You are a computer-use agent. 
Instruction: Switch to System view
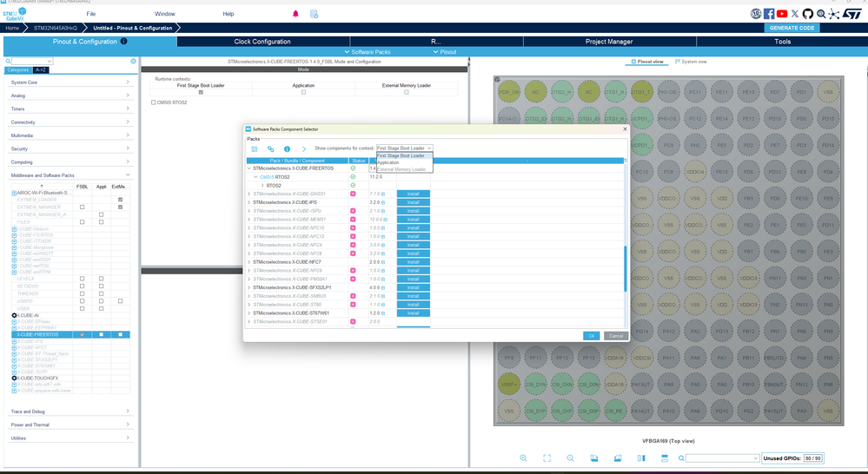691,62
